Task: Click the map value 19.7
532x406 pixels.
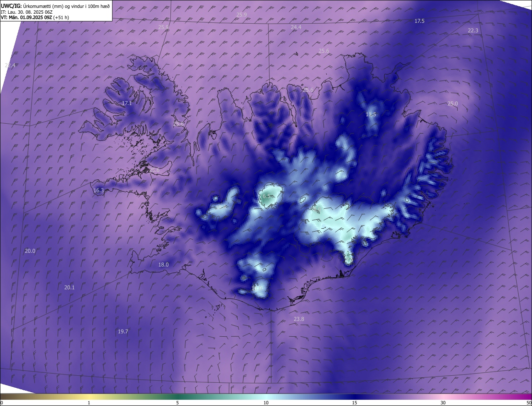Action: pyautogui.click(x=123, y=331)
